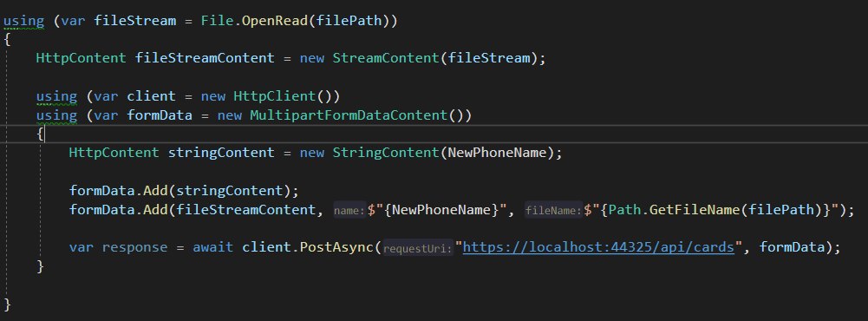The height and width of the screenshot is (321, 868).
Task: Click the using keyword before var client
Action: click(56, 97)
